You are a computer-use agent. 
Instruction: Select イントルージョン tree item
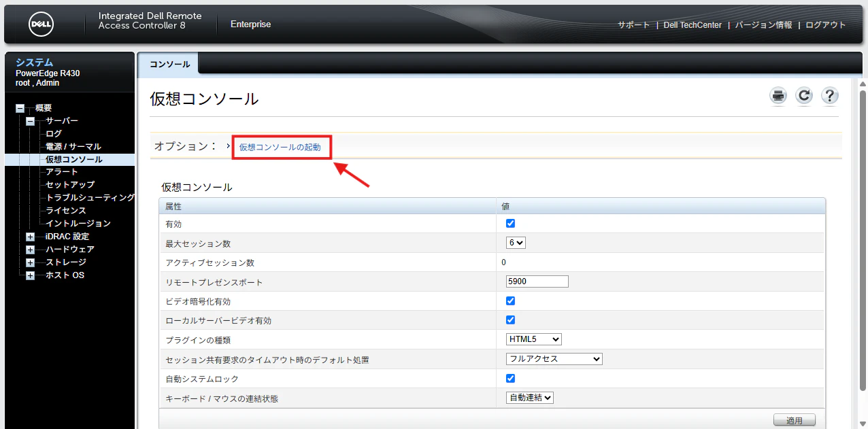tap(78, 224)
